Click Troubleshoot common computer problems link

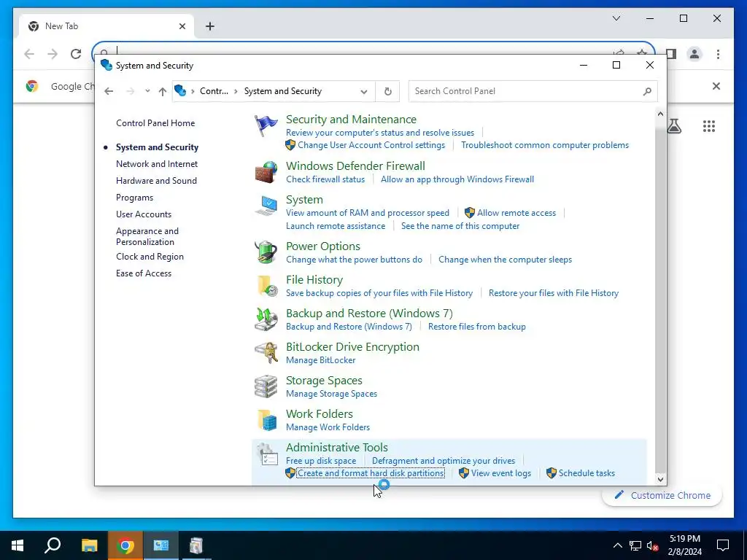pyautogui.click(x=544, y=145)
